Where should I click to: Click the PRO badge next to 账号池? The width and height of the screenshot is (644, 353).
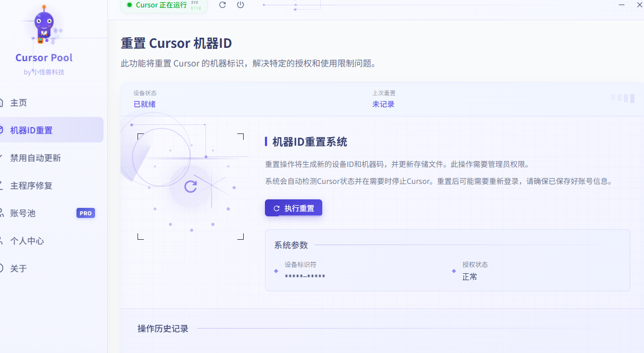click(x=85, y=213)
